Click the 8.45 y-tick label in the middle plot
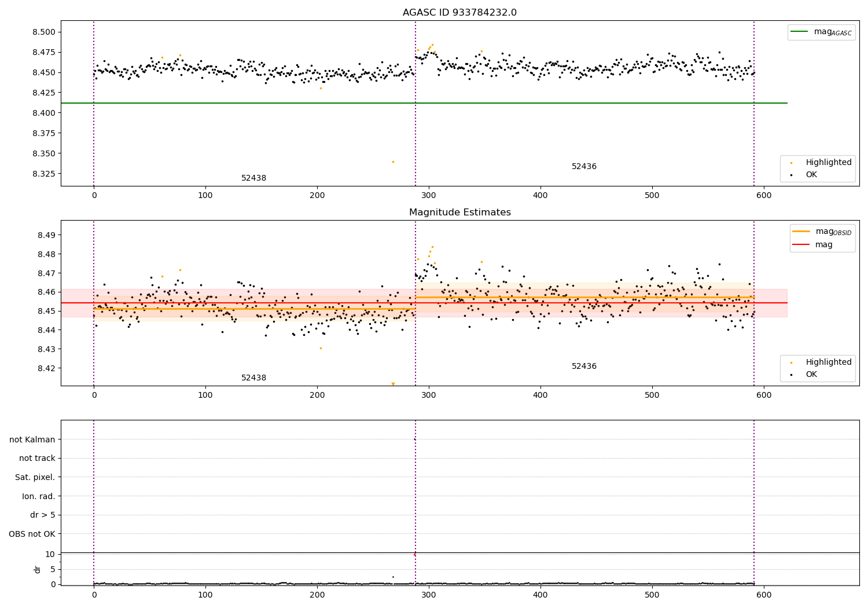 point(46,311)
